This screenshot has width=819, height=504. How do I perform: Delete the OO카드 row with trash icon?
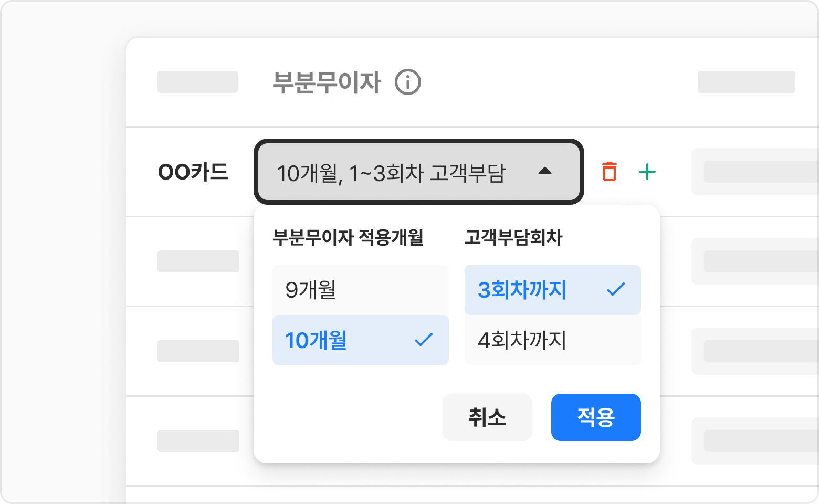610,172
